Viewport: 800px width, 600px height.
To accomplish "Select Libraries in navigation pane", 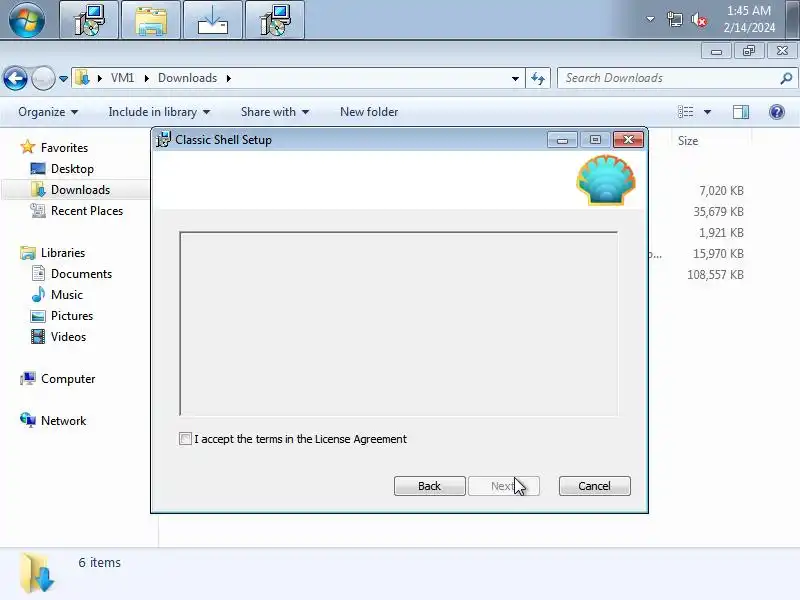I will pyautogui.click(x=63, y=253).
